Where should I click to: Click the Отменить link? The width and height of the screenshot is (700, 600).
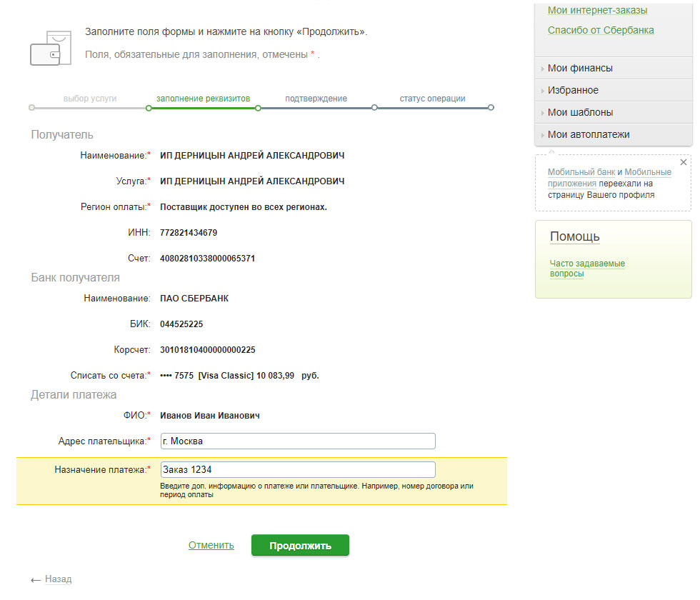coord(211,545)
